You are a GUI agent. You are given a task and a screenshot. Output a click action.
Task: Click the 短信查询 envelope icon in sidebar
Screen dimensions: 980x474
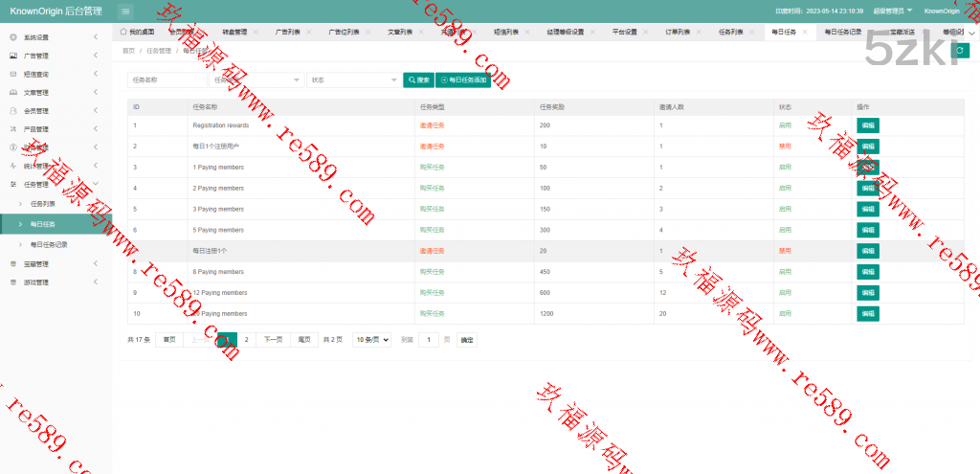pos(13,74)
